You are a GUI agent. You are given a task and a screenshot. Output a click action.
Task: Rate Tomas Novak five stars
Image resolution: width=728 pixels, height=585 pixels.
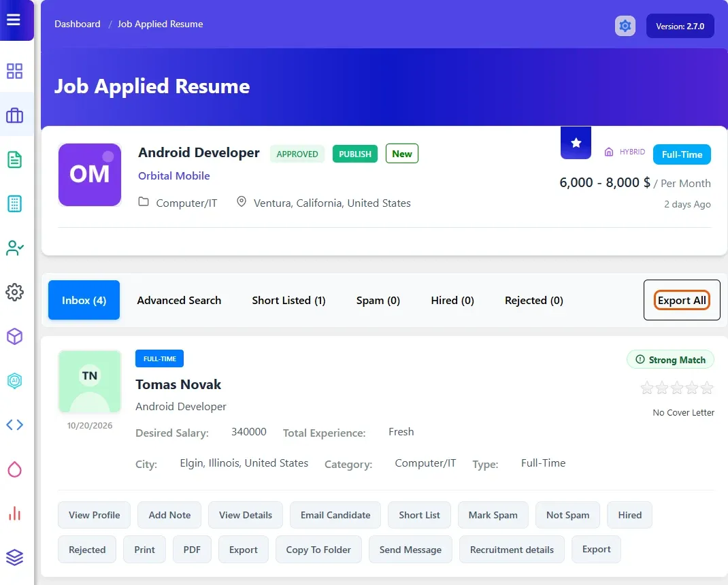tap(707, 388)
